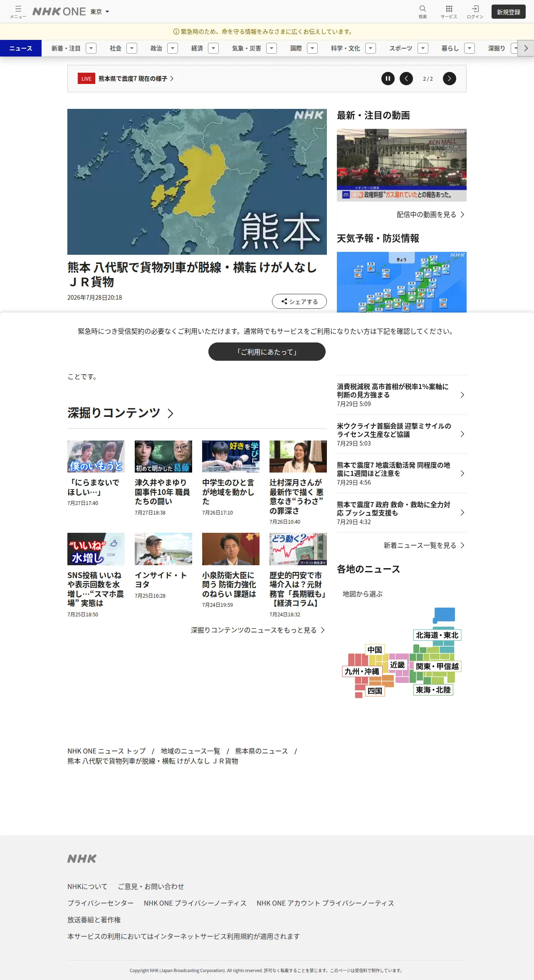The image size is (534, 980).
Task: Open 熊本県のニュース breadcrumb link
Action: pyautogui.click(x=262, y=751)
